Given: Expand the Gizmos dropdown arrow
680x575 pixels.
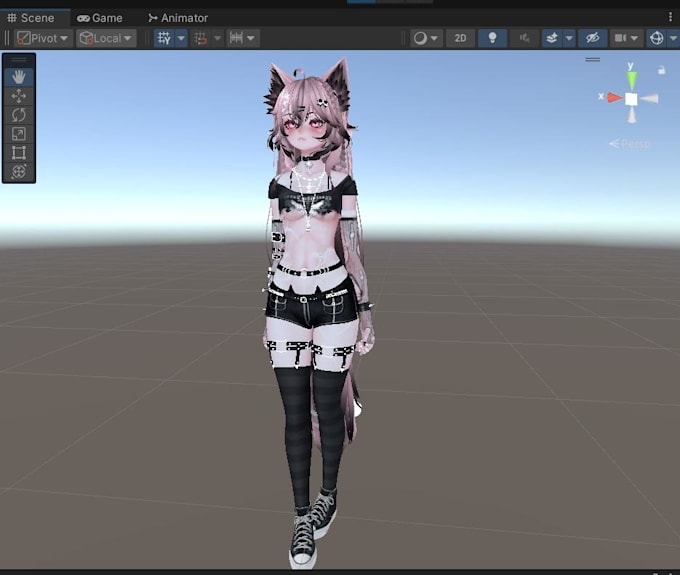Looking at the screenshot, I should pos(673,38).
